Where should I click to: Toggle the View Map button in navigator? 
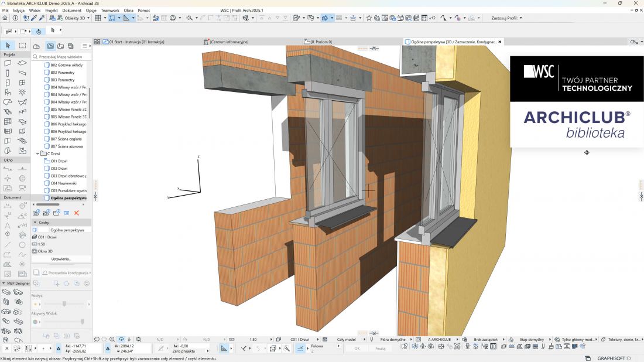click(x=50, y=46)
